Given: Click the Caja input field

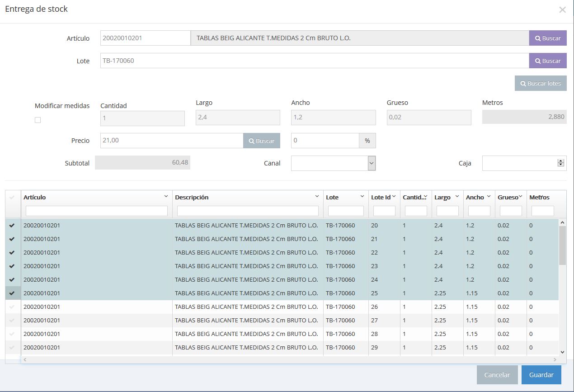Looking at the screenshot, I should (x=524, y=163).
